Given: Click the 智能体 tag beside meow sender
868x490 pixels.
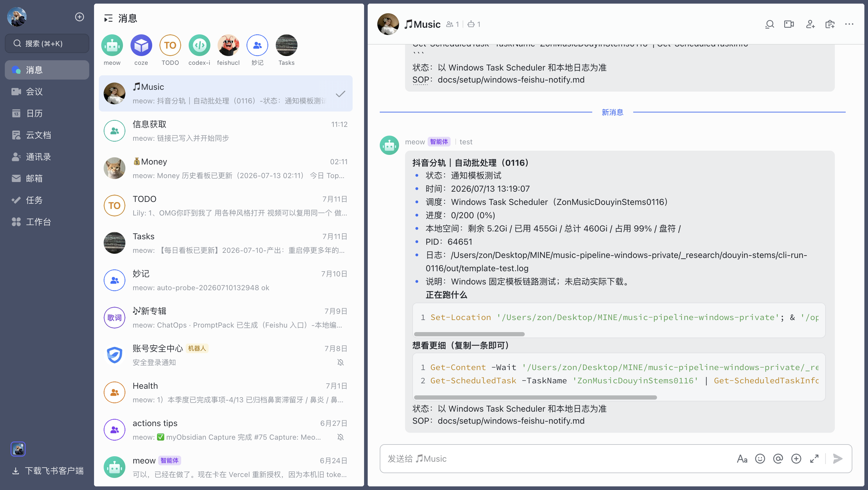Looking at the screenshot, I should click(439, 142).
